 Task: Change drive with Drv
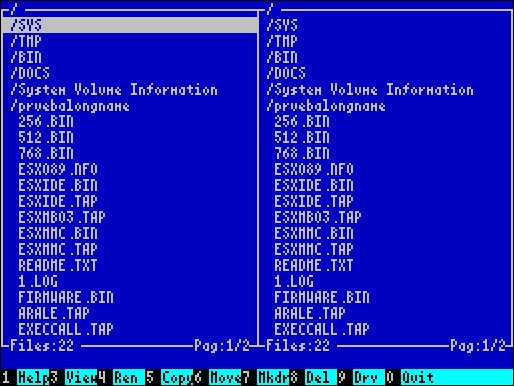(x=369, y=377)
